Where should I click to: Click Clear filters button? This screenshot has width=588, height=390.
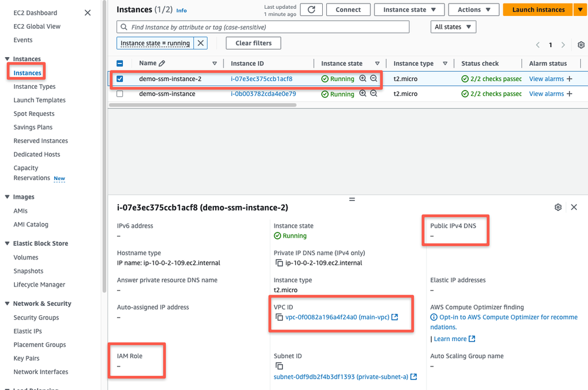[253, 43]
